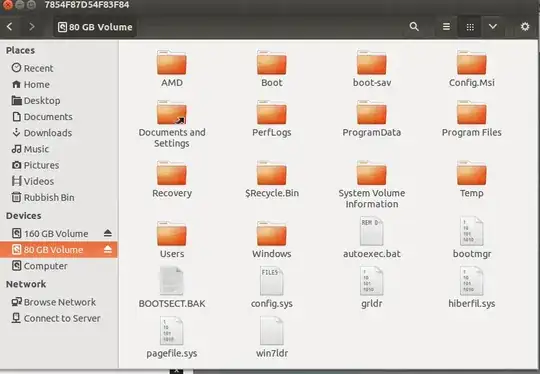Select the Computer device entry

click(40, 266)
